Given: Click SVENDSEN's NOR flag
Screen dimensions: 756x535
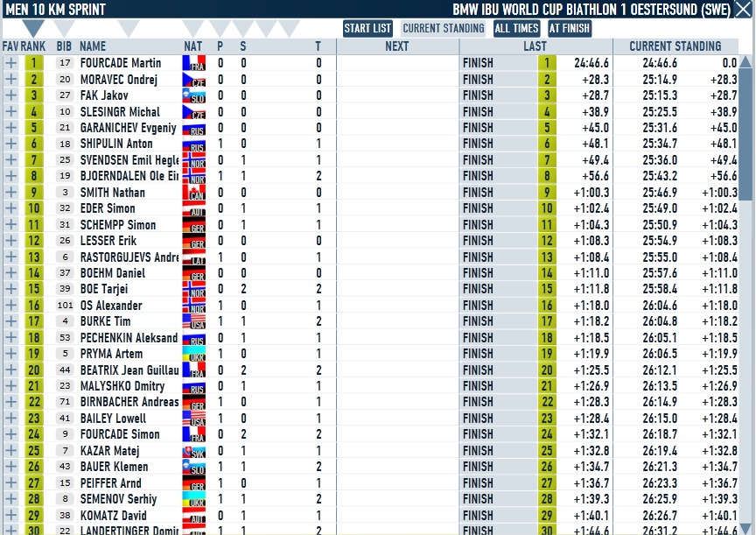Looking at the screenshot, I should [x=194, y=159].
